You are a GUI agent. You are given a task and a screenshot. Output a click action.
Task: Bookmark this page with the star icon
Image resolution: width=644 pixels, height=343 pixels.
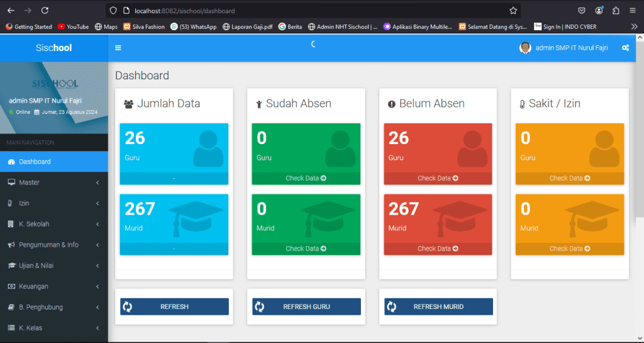[513, 11]
